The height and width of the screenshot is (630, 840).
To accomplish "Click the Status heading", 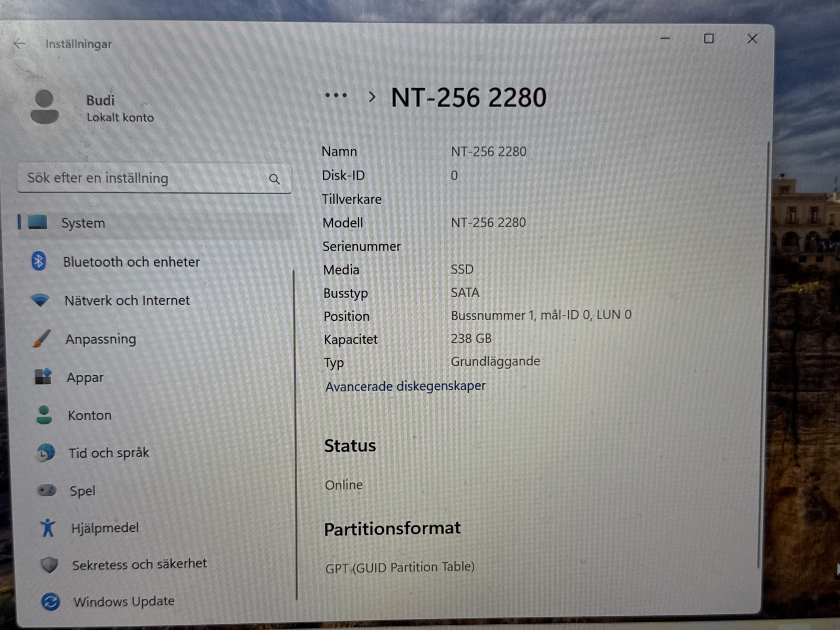I will click(350, 446).
